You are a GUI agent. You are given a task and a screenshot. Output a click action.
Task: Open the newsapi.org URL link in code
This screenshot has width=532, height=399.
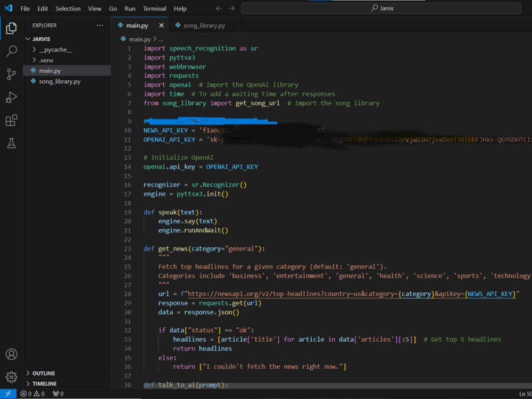pos(352,294)
